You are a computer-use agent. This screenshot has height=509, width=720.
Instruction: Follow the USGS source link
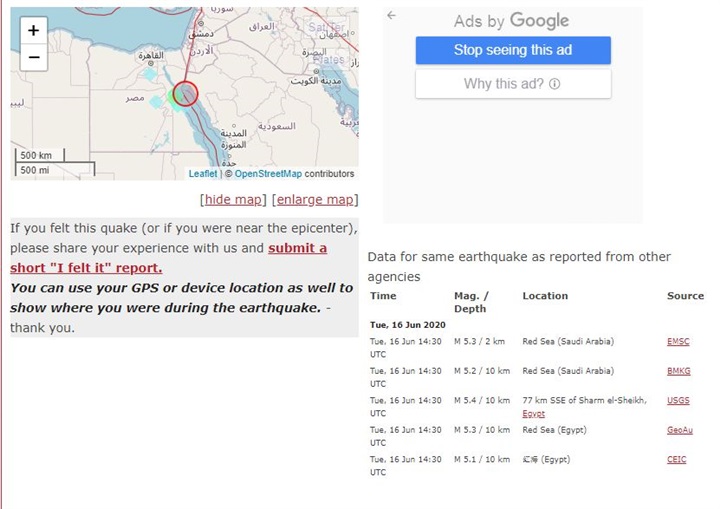click(x=678, y=401)
